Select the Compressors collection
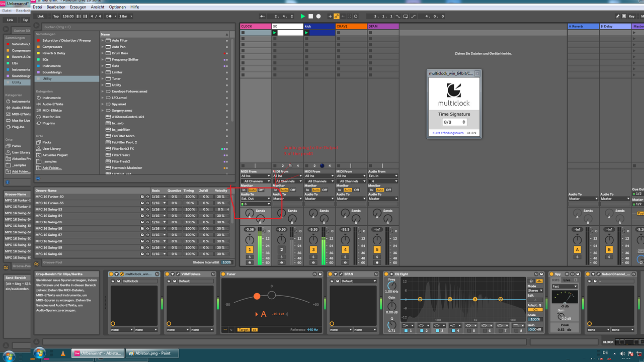Image resolution: width=644 pixels, height=362 pixels. click(x=52, y=47)
